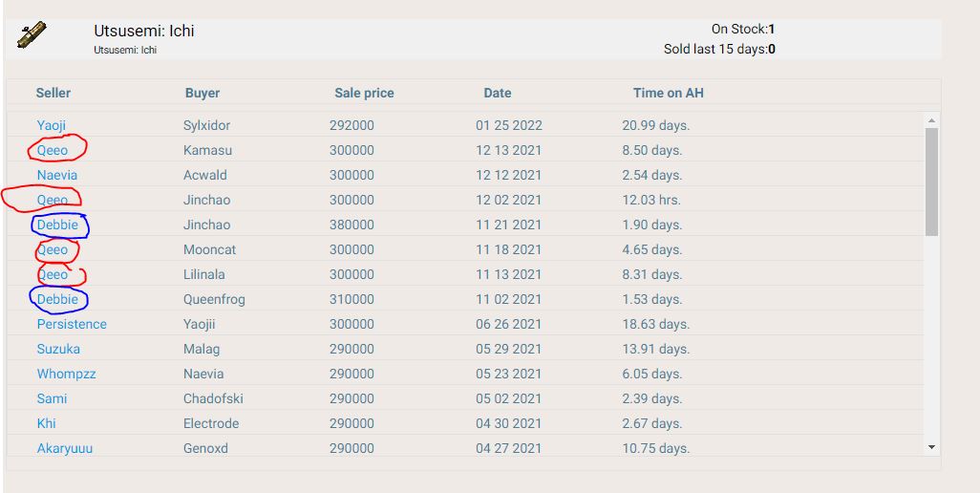The height and width of the screenshot is (493, 980).
Task: Click the Buyer column header
Action: [202, 93]
